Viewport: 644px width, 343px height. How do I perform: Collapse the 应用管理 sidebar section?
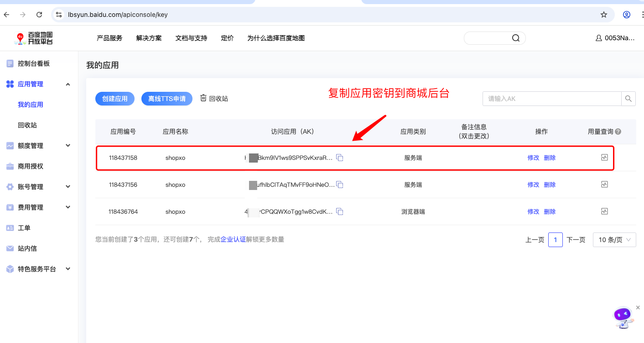coord(68,84)
